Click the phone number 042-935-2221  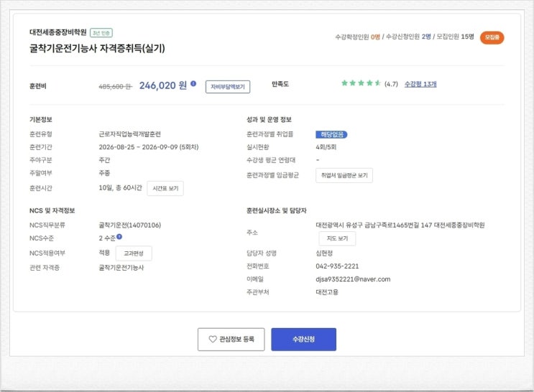337,266
